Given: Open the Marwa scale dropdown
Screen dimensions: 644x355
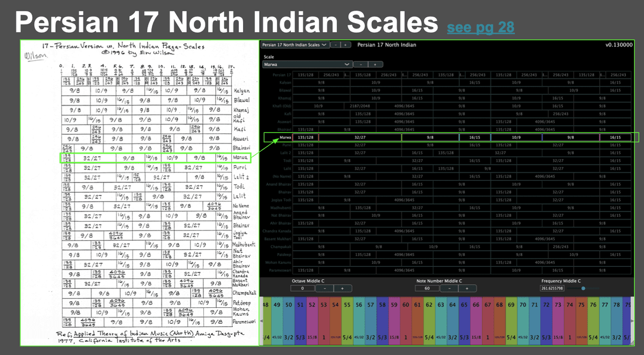Looking at the screenshot, I should (x=307, y=64).
